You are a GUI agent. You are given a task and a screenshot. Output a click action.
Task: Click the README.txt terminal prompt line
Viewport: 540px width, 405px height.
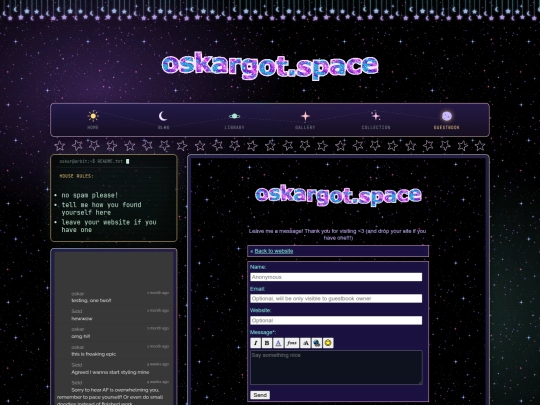point(94,161)
